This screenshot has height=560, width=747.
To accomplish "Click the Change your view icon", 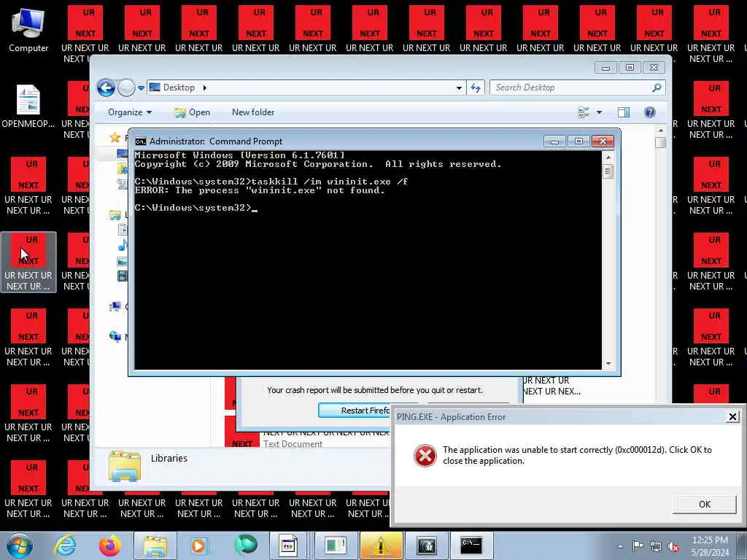I will (584, 112).
